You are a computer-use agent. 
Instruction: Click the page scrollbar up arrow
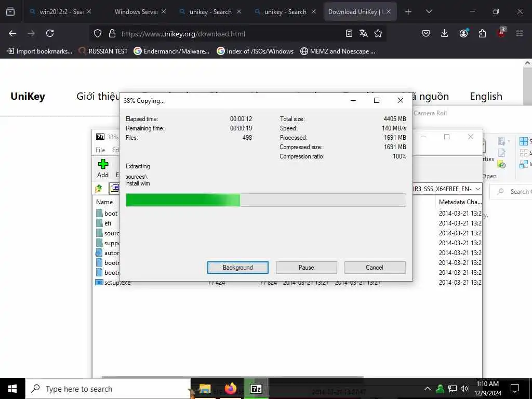[x=528, y=63]
